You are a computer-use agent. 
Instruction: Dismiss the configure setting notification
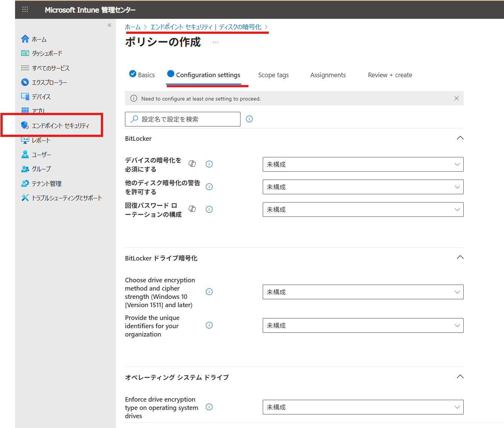pyautogui.click(x=456, y=98)
